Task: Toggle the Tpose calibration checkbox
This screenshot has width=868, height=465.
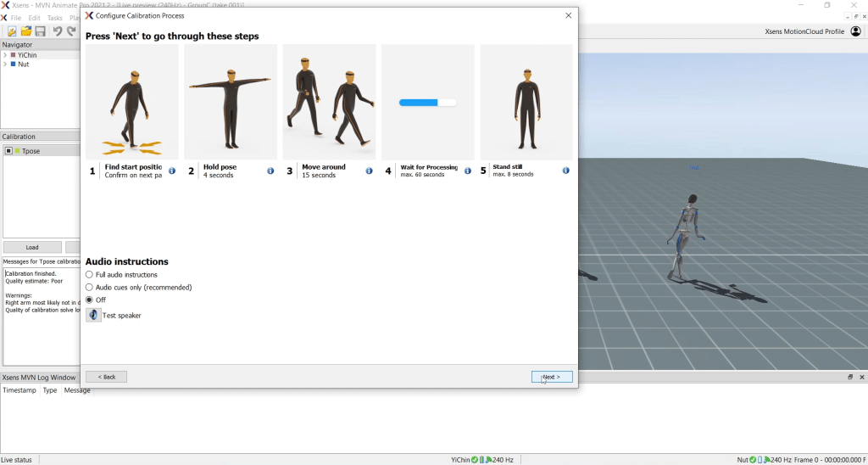Action: click(8, 151)
